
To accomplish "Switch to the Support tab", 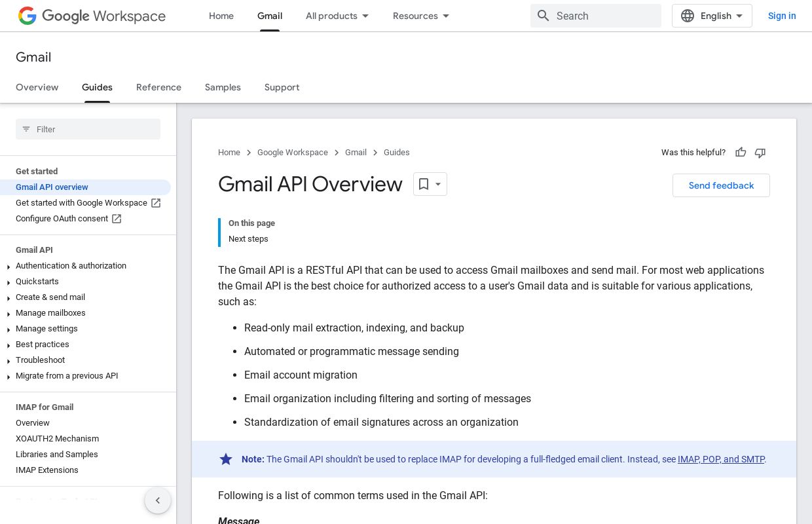I will pyautogui.click(x=282, y=87).
